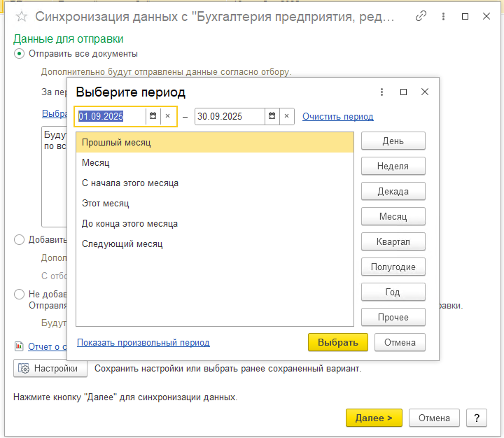
Task: Maximize the synchronization window
Action: pyautogui.click(x=465, y=16)
